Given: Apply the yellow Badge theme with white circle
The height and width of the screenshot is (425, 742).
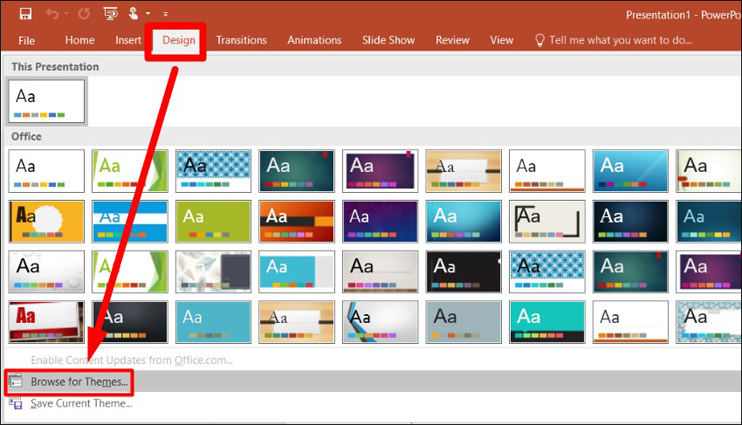Looking at the screenshot, I should pos(46,221).
